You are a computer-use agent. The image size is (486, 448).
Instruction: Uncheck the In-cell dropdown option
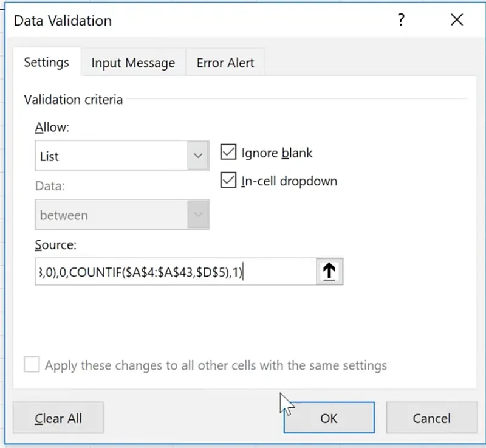(228, 181)
